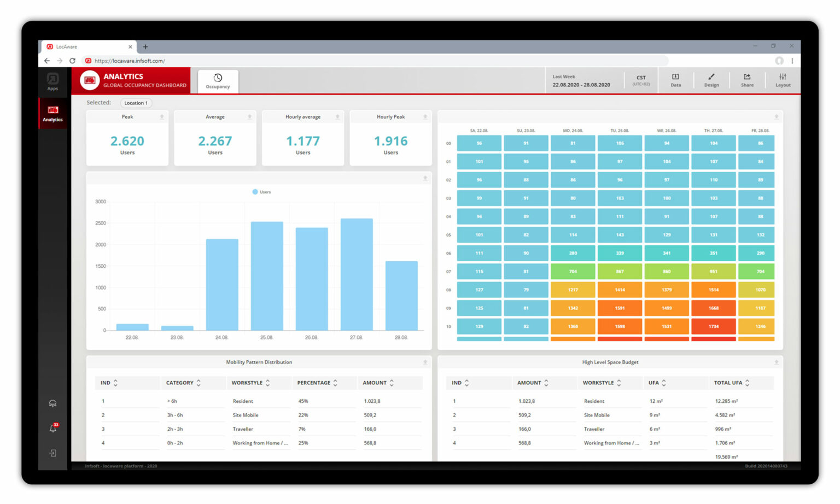
Task: Open Layout settings via the sliders icon
Action: click(x=783, y=80)
